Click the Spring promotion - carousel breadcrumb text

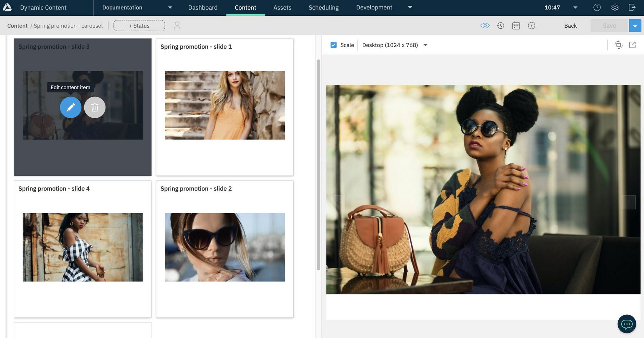[x=68, y=26]
